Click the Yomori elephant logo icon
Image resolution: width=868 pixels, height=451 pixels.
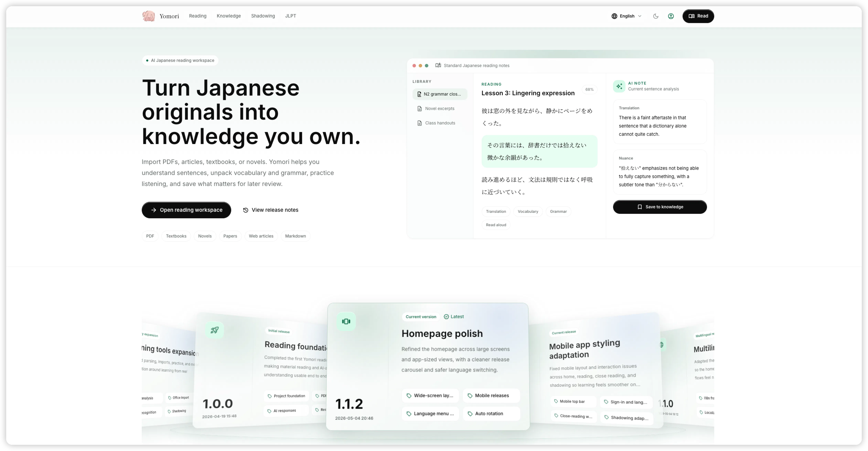click(x=148, y=16)
